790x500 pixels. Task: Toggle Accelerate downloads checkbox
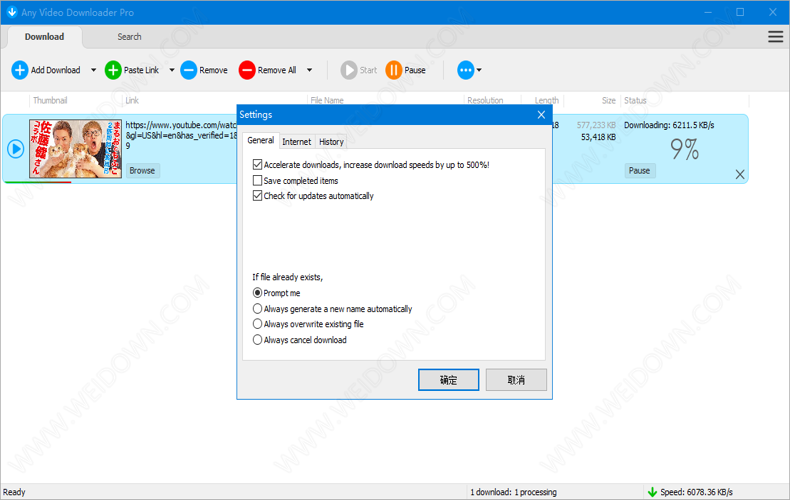click(257, 165)
